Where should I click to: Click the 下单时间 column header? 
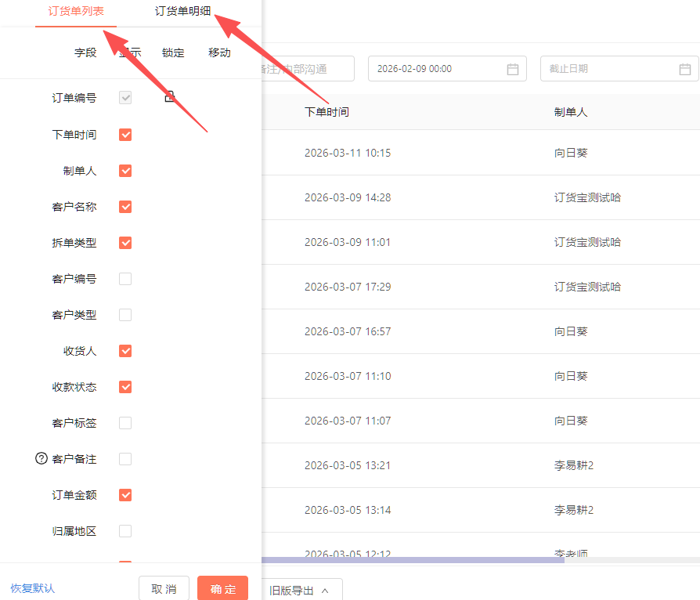[x=327, y=112]
